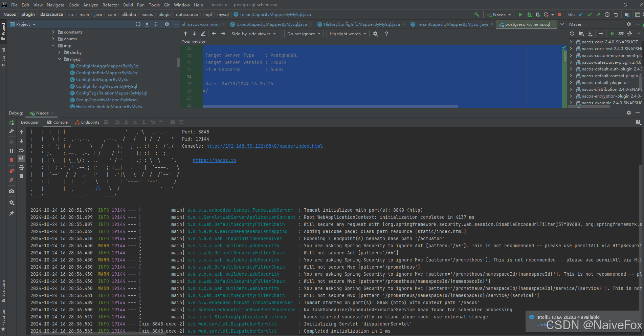Image resolution: width=644 pixels, height=336 pixels.
Task: Execute Maven Goal using the m icon
Action: coord(621,34)
